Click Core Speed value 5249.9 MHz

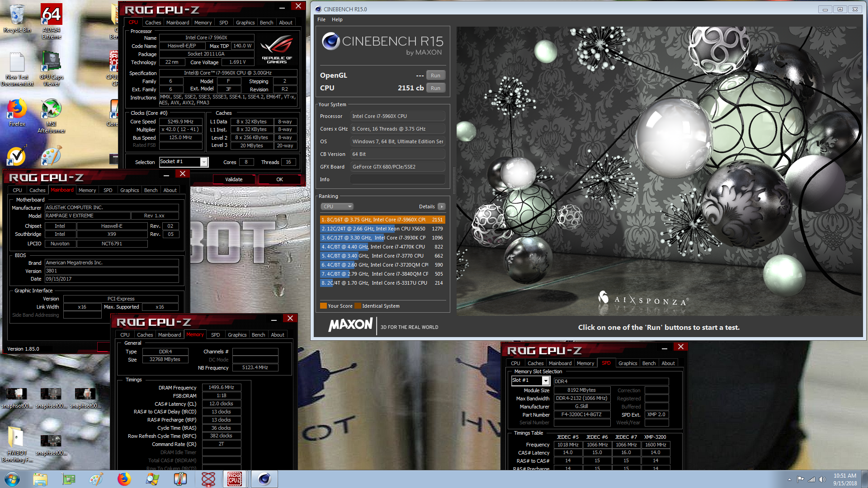[x=180, y=122]
